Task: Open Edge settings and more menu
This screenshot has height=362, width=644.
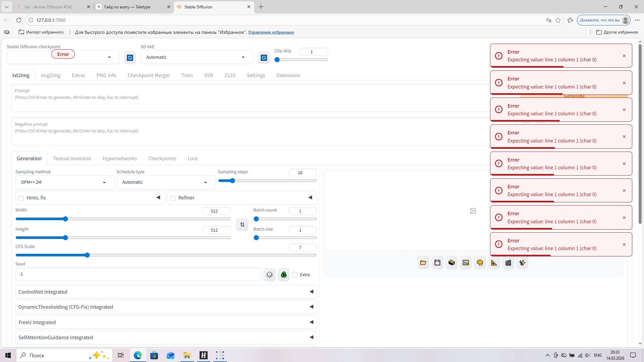Action: 637,20
